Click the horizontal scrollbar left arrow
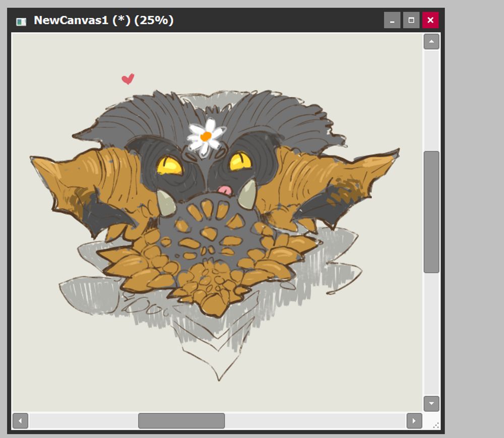 click(x=20, y=421)
